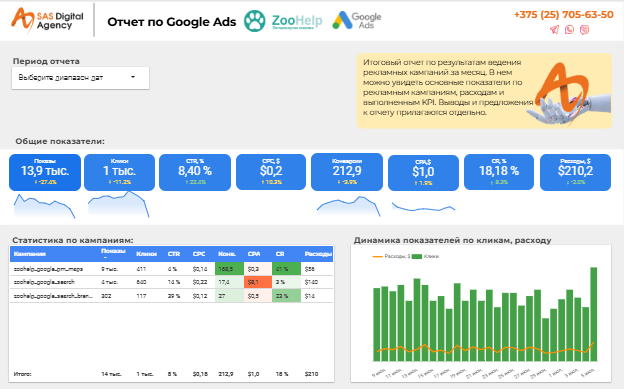Viewport: 624px width, 389px height.
Task: Sort table by Конв. column header
Action: tap(227, 254)
